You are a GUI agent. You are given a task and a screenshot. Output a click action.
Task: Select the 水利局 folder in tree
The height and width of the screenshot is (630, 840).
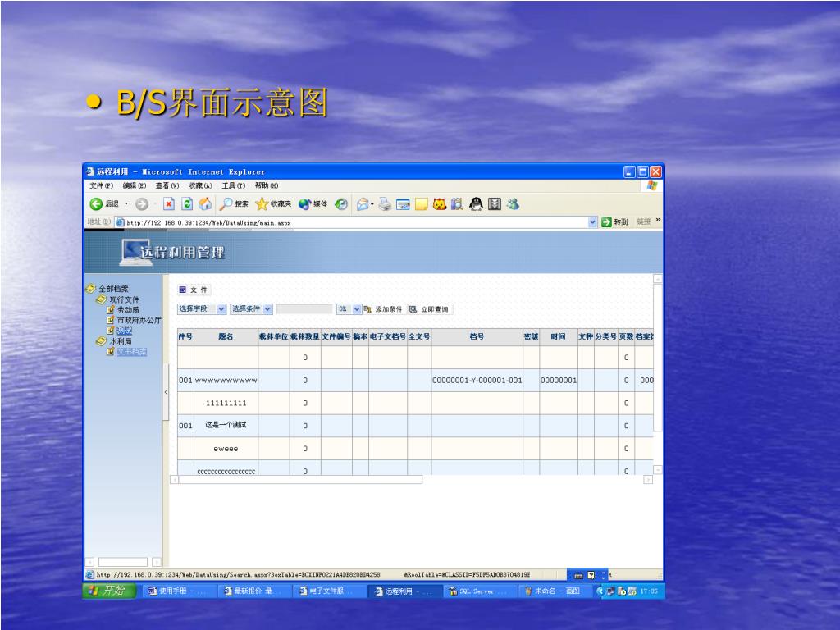point(120,340)
